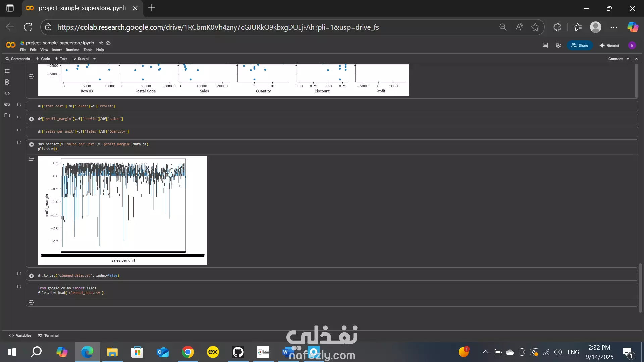Toggle output options of the barplot cell

click(31, 159)
